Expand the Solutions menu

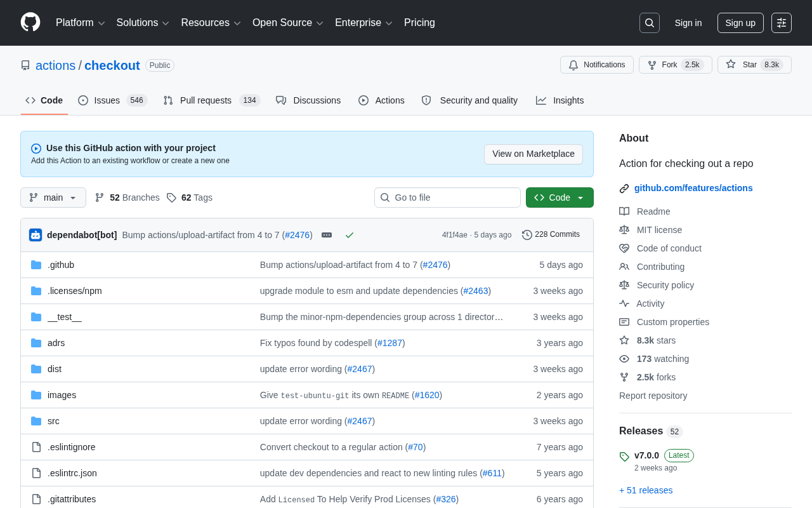[143, 23]
